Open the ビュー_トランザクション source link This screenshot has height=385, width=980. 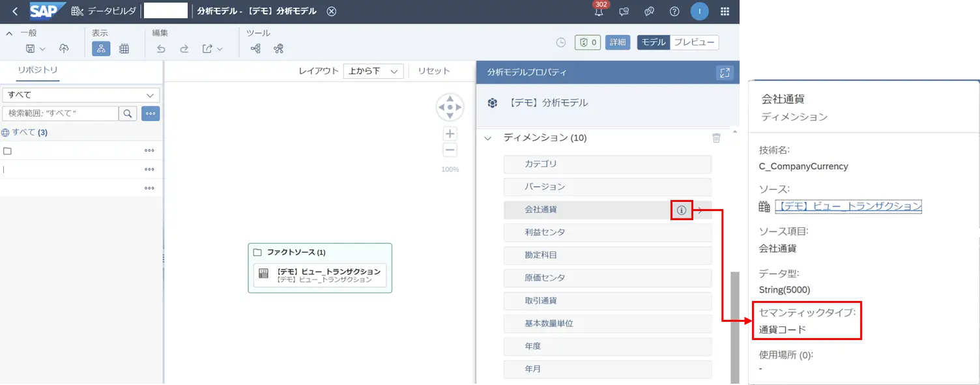[x=848, y=207]
